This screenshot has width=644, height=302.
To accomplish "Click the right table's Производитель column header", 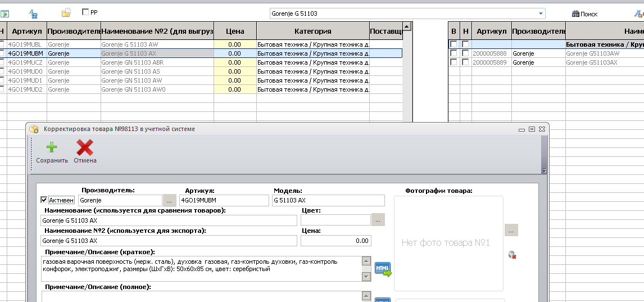I will click(x=538, y=31).
